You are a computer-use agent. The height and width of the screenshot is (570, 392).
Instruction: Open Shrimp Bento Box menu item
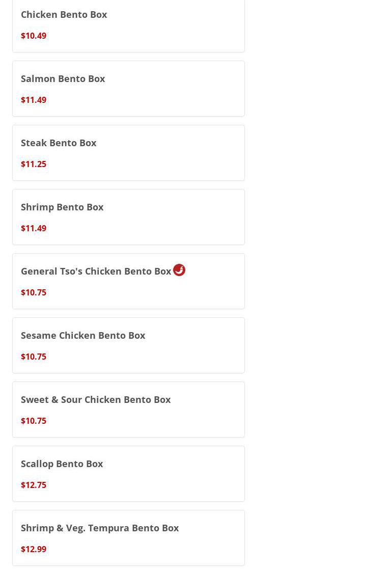click(x=128, y=217)
